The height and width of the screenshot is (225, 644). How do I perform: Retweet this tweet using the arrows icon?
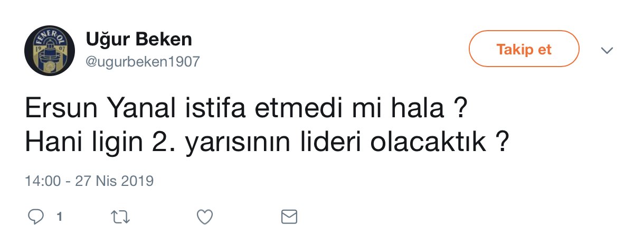[120, 217]
